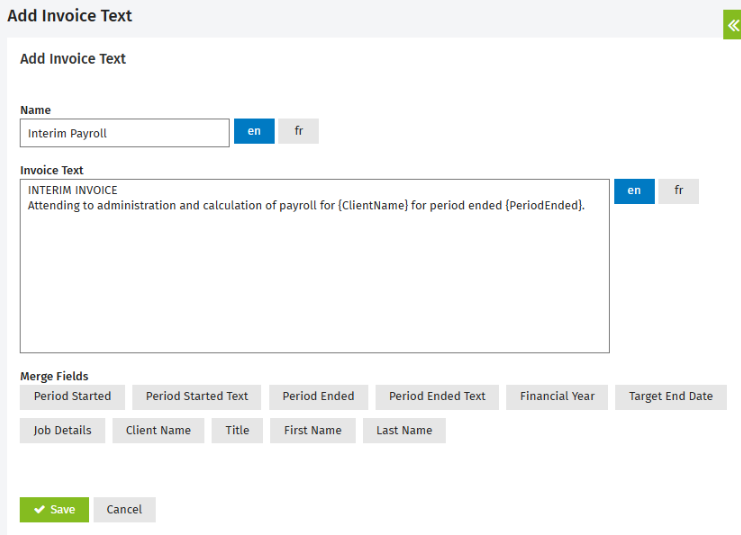Screen dimensions: 741x535
Task: Insert the Period Ended Text merge field
Action: pyautogui.click(x=437, y=397)
